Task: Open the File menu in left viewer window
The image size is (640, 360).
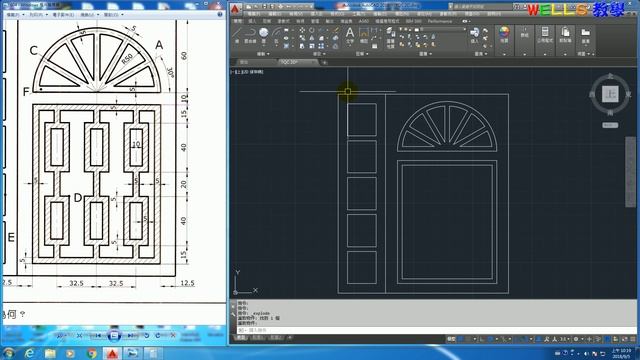Action: click(15, 15)
